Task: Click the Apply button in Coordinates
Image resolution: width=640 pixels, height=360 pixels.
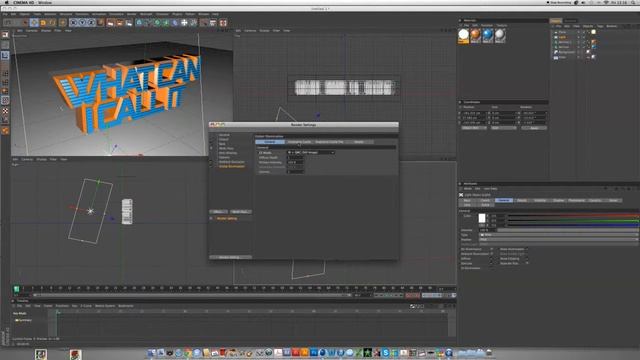Action: 534,128
